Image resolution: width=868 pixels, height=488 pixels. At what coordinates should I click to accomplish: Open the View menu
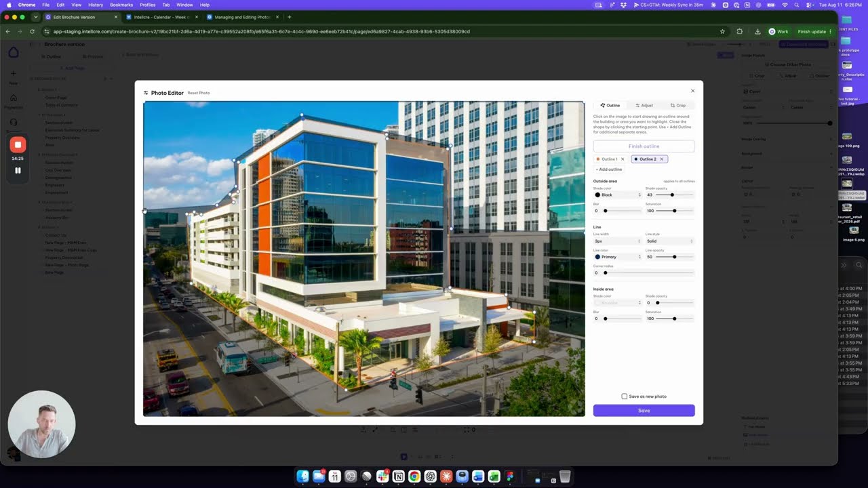pos(77,5)
